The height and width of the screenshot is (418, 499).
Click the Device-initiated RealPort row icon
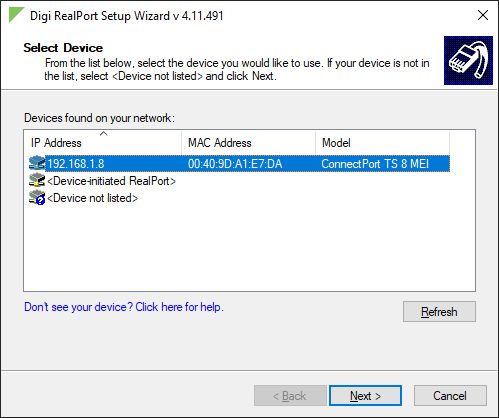pos(37,180)
